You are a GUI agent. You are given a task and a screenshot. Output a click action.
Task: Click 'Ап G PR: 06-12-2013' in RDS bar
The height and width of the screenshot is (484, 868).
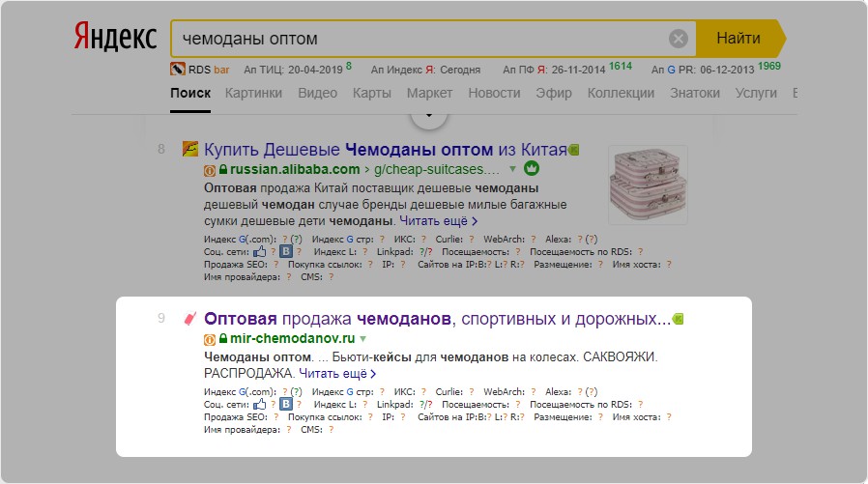[703, 70]
